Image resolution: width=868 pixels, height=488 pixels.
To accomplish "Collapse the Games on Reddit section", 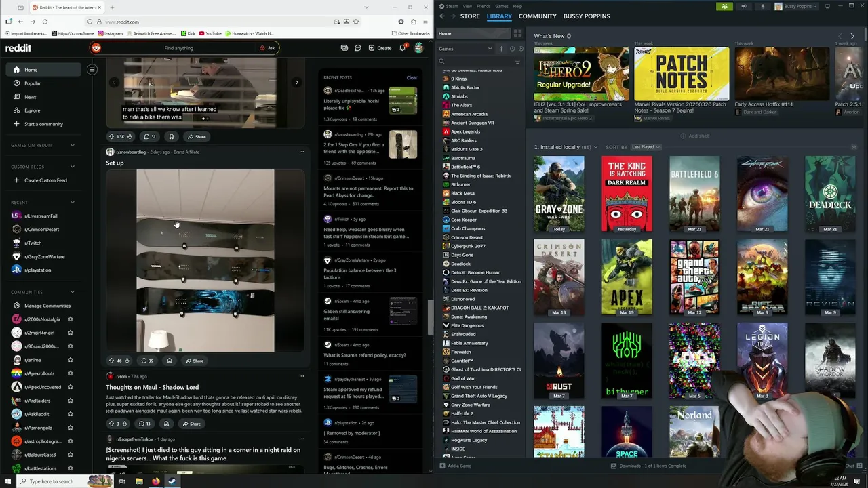I will pos(73,145).
